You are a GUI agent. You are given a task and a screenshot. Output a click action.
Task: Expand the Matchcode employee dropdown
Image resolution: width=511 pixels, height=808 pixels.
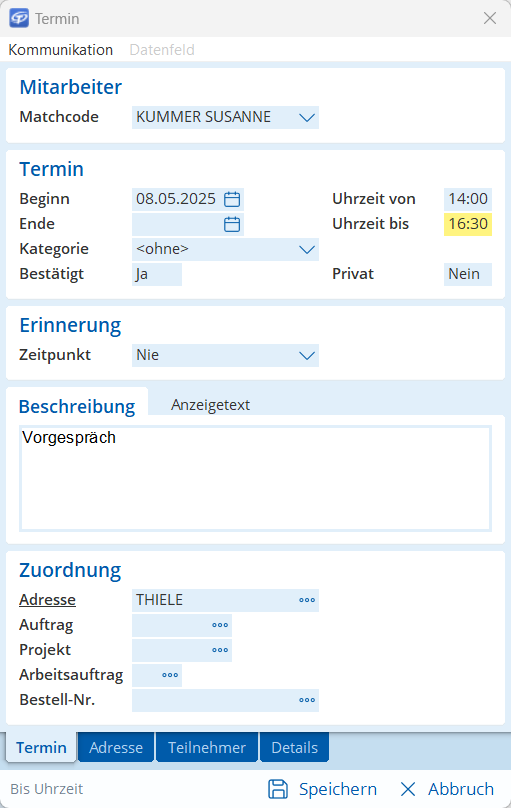point(307,117)
